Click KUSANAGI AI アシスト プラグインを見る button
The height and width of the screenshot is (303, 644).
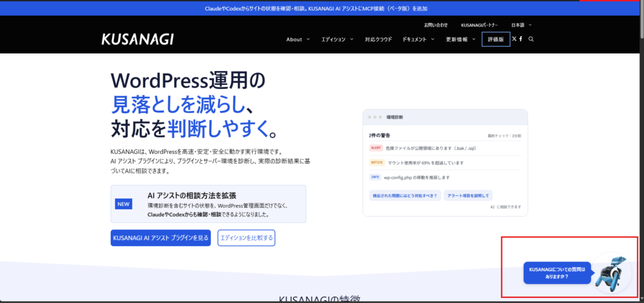(x=160, y=237)
